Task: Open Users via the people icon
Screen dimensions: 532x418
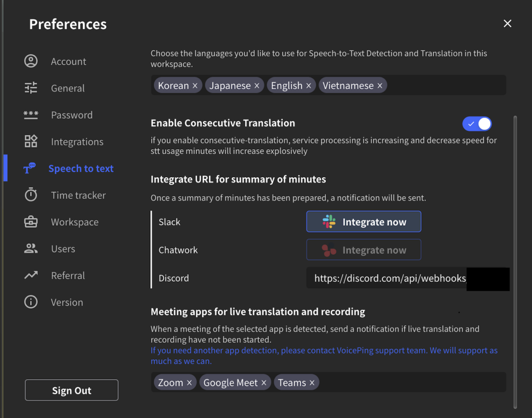Action: (31, 249)
